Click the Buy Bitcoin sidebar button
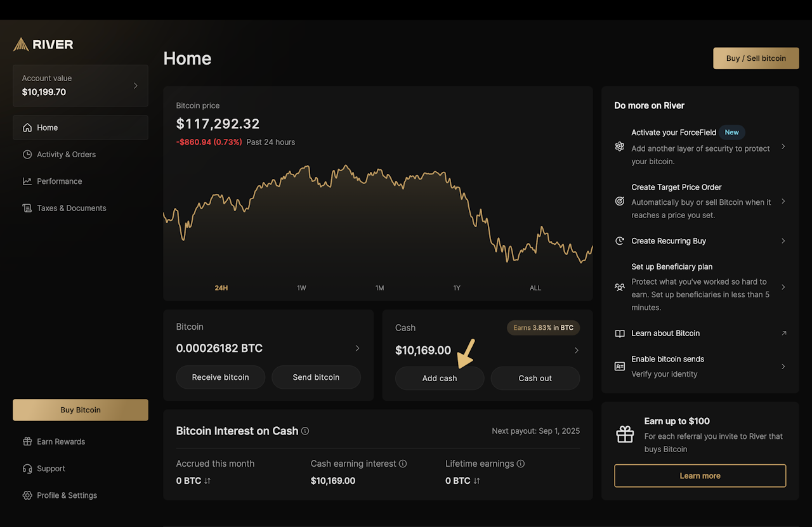Viewport: 812px width, 527px height. (81, 410)
